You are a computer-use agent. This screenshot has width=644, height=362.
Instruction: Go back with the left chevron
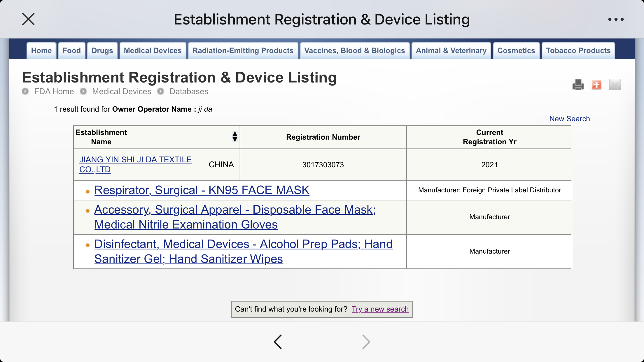[278, 342]
